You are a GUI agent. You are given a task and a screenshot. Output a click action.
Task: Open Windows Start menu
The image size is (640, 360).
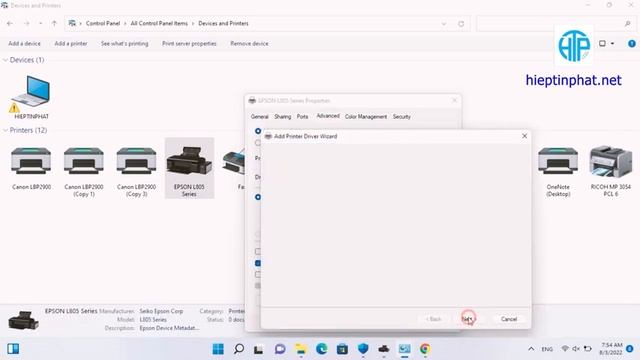point(218,349)
